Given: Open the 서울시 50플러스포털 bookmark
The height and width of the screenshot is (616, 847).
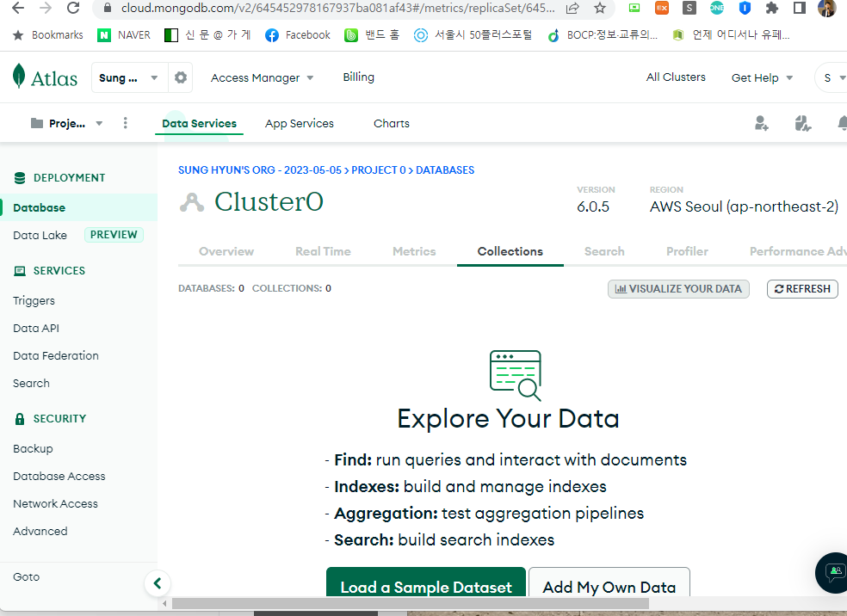Looking at the screenshot, I should click(473, 35).
